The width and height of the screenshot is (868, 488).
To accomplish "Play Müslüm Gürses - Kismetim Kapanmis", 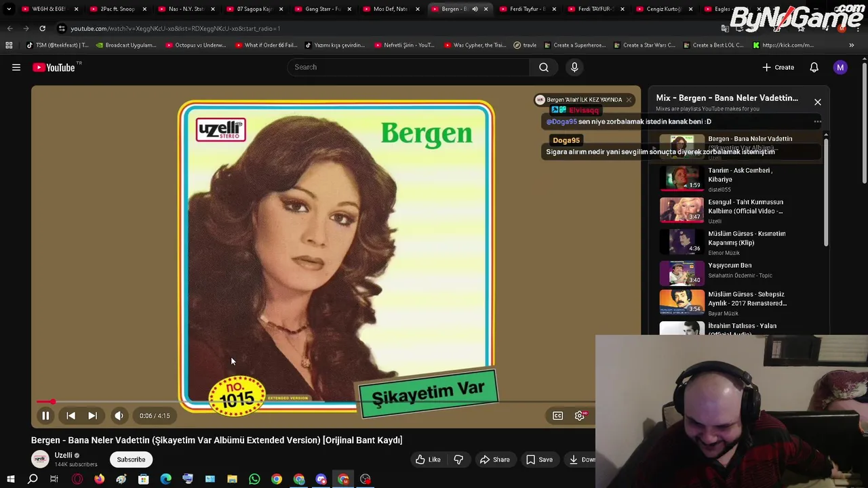I will (739, 243).
